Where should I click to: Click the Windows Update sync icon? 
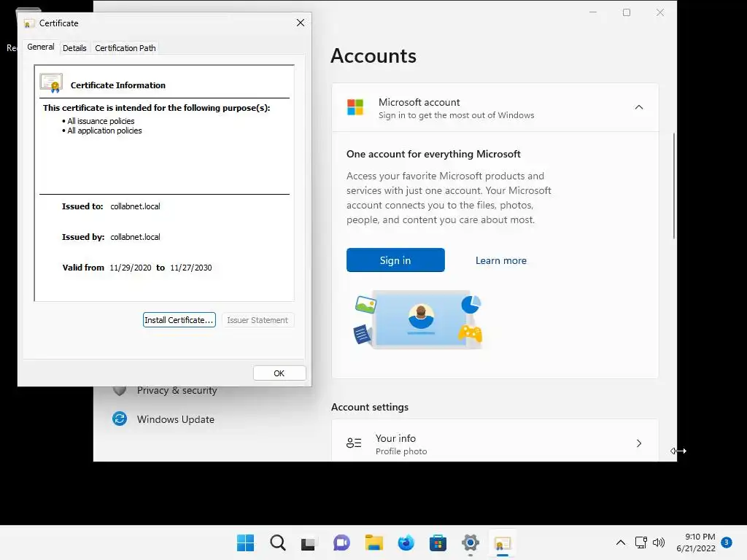coord(120,419)
